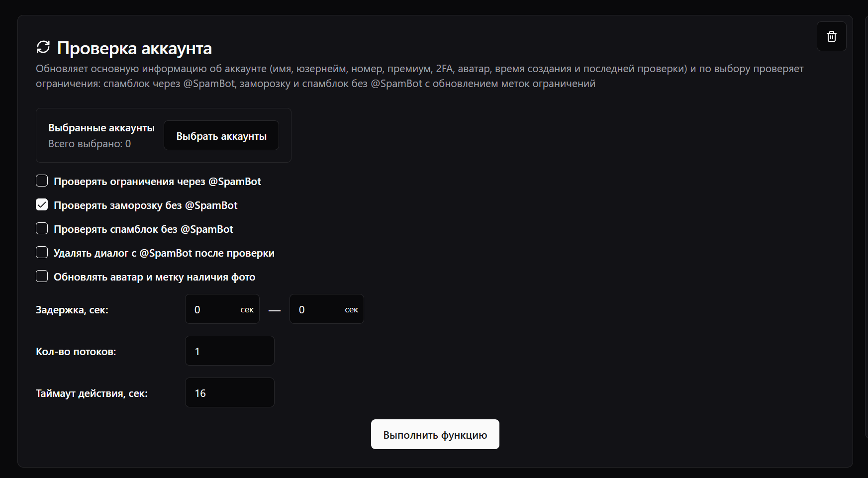Viewport: 868px width, 478px height.
Task: Open the Выбрать аккаунты account selector
Action: [x=221, y=136]
